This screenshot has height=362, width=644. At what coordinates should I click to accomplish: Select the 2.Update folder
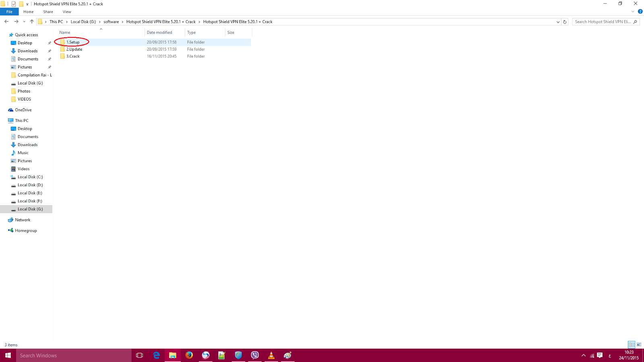(x=74, y=49)
